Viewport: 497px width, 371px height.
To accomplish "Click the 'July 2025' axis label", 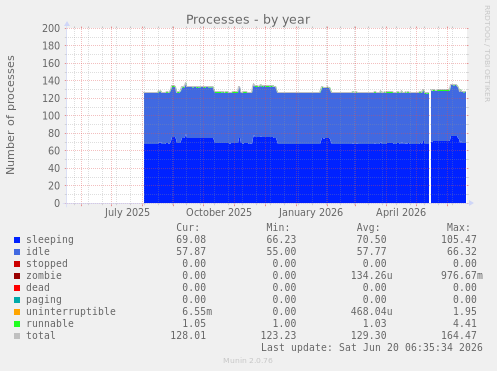I will coord(127,213).
